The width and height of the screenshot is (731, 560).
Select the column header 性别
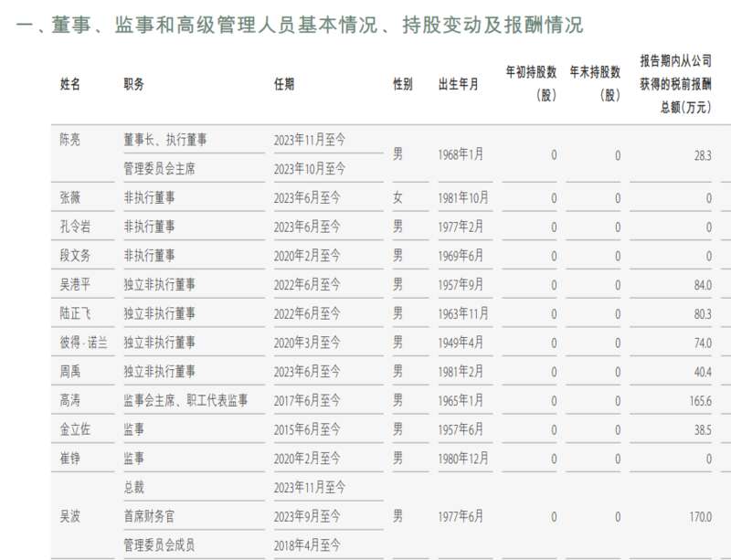click(402, 84)
